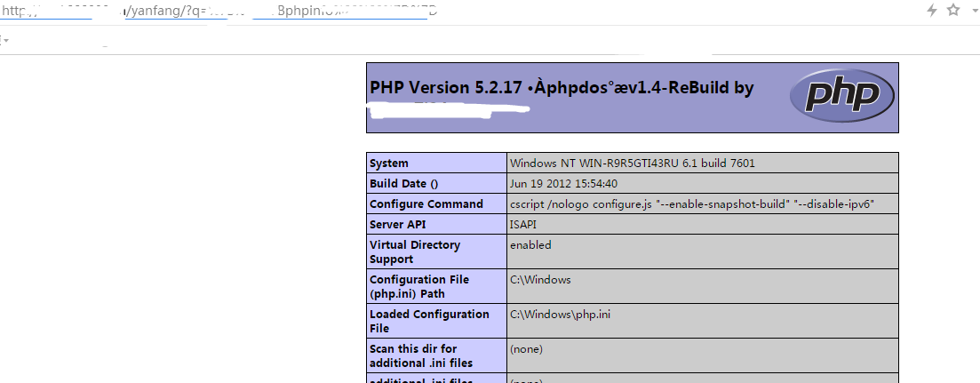Click the lightning bolt icon in address bar
980x383 pixels.
coord(932,10)
